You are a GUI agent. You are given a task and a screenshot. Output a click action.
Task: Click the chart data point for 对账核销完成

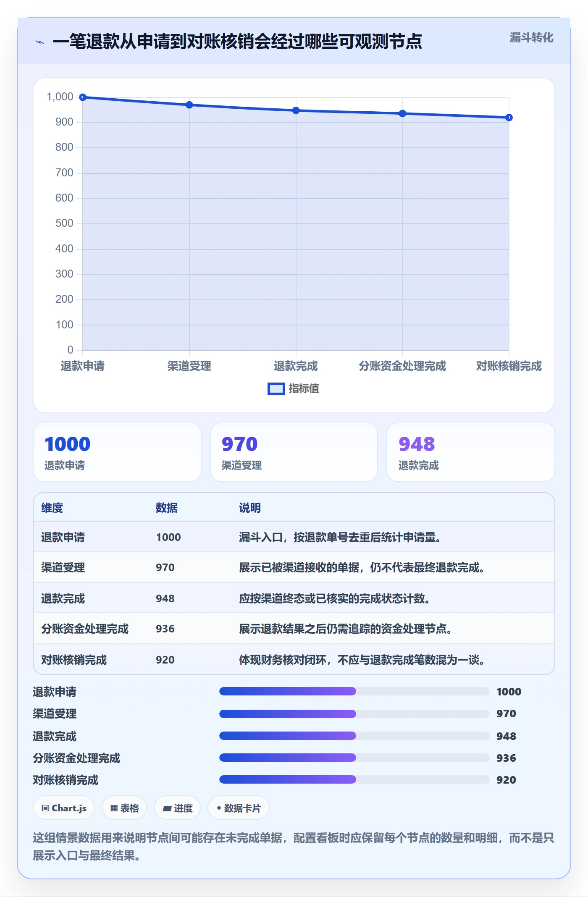[x=509, y=118]
